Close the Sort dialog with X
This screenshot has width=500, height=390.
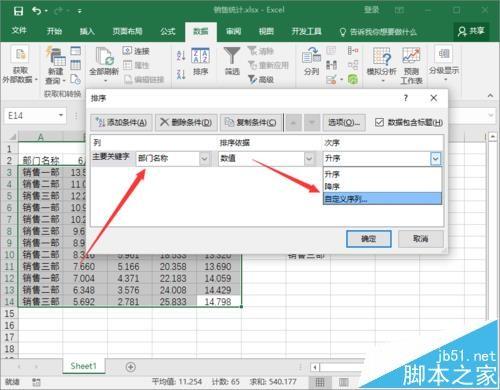(433, 98)
